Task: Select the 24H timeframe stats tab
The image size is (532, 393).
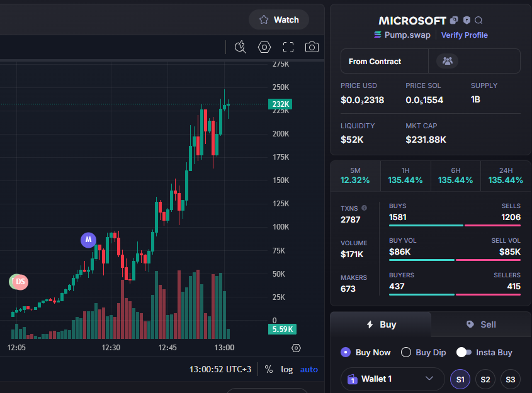Action: pos(506,176)
